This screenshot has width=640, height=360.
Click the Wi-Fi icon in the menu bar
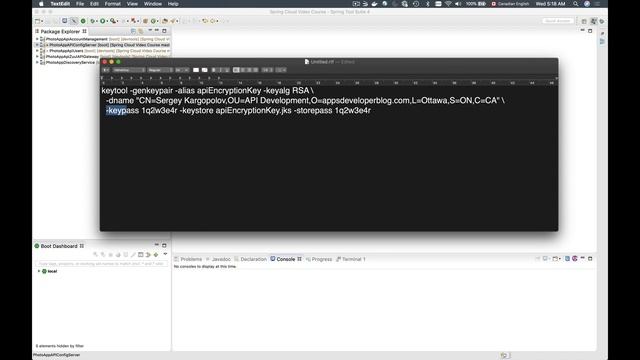coord(448,4)
